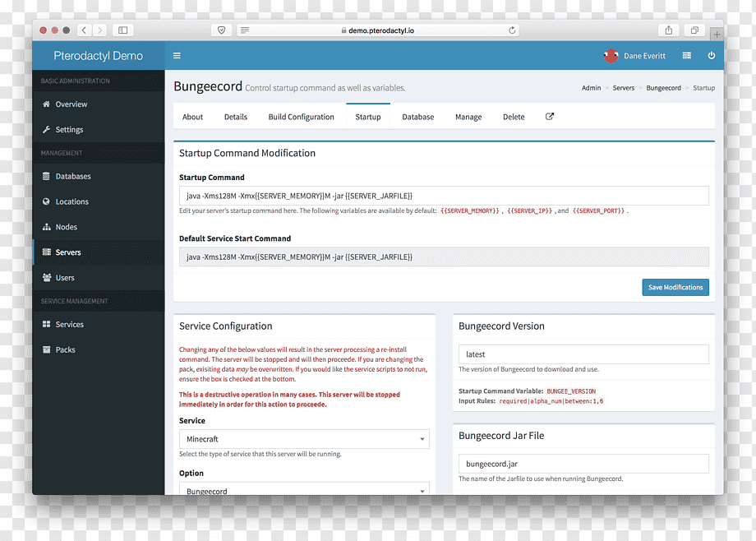Click the Dane Everitt username
This screenshot has height=541, width=756.
click(x=644, y=56)
